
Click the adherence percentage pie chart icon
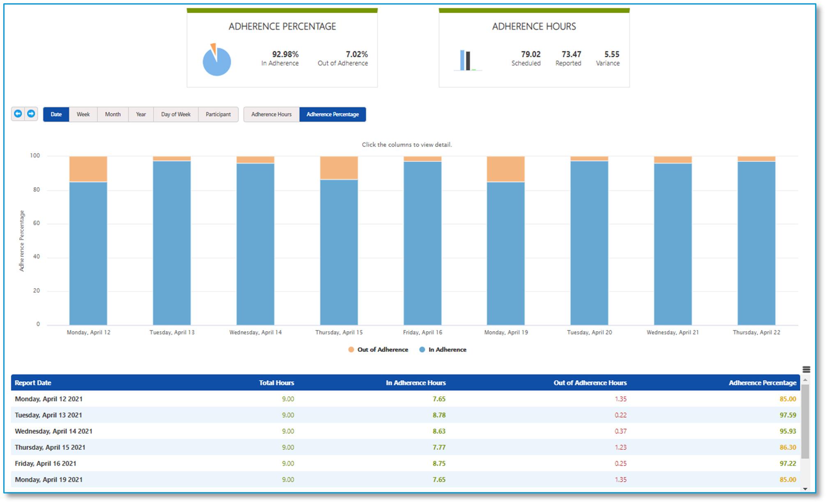click(x=217, y=60)
